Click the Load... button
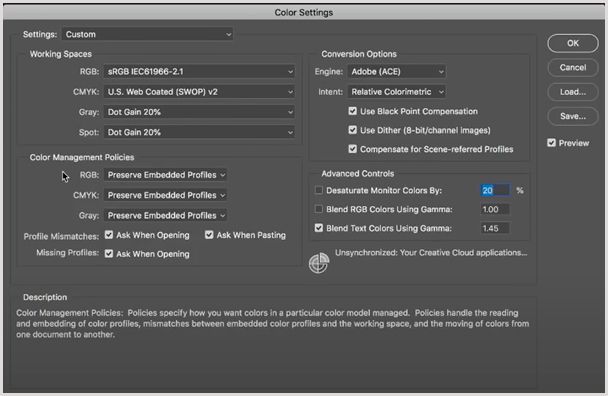Viewport: 608px width, 396px height. pos(573,92)
